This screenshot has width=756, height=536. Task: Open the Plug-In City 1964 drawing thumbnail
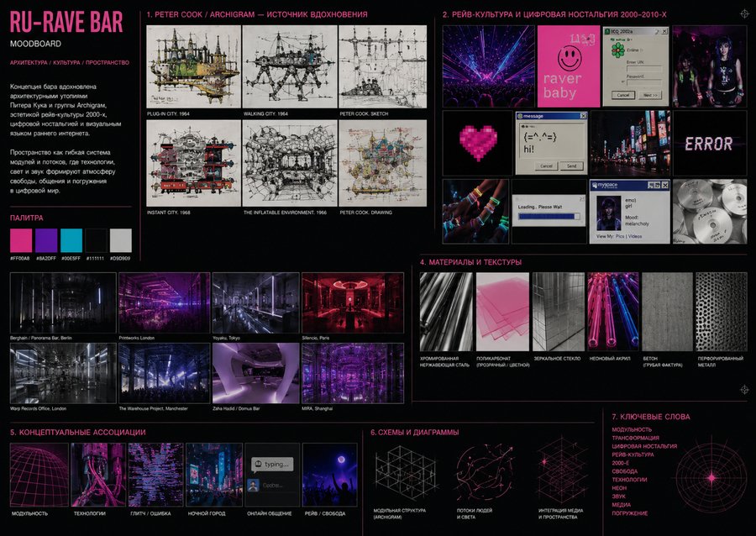click(193, 66)
